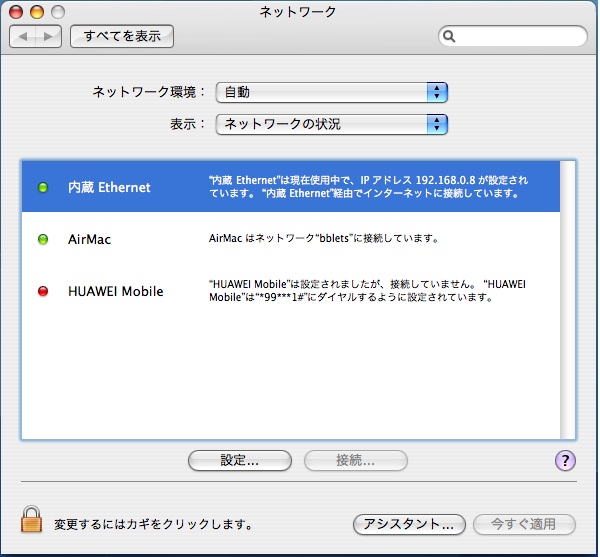Click the search magnifier icon
Viewport: 600px width, 557px height.
click(449, 36)
